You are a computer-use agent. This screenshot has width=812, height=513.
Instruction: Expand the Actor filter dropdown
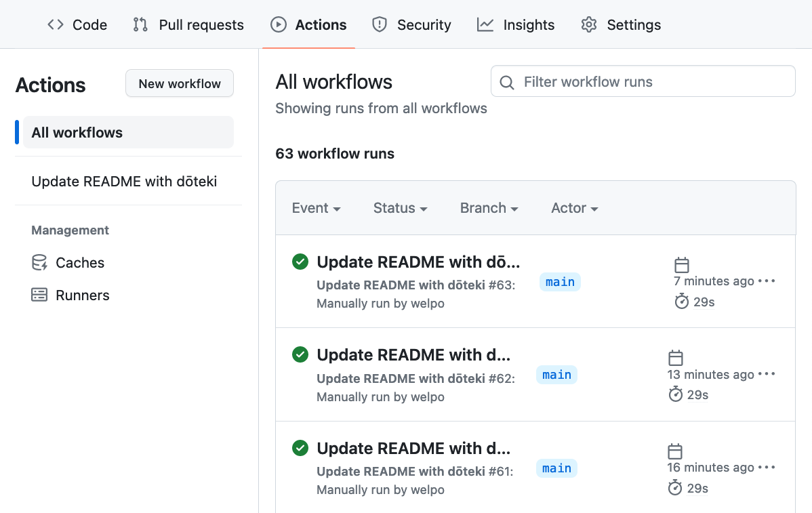click(x=574, y=208)
